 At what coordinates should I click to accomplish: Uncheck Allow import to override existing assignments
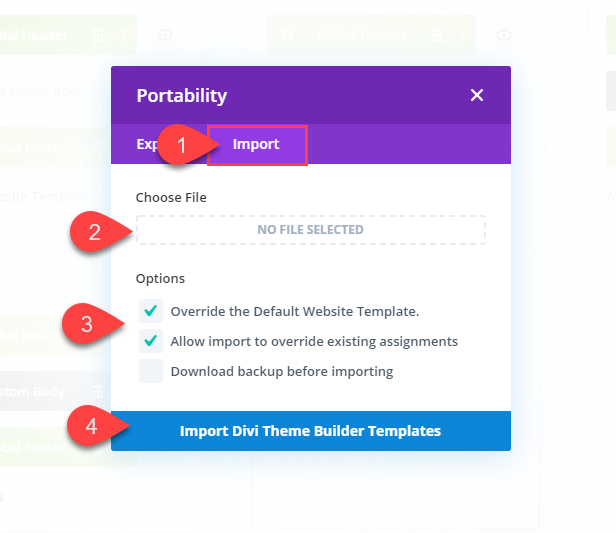click(x=151, y=341)
